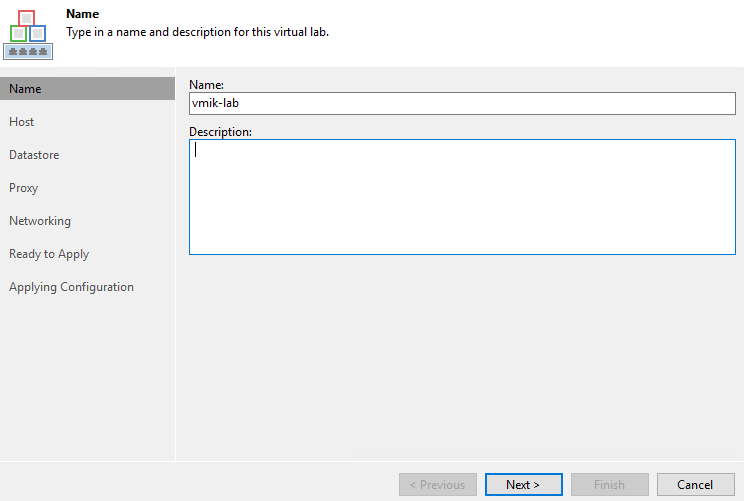This screenshot has height=501, width=744.
Task: Focus the Description text area
Action: 462,197
